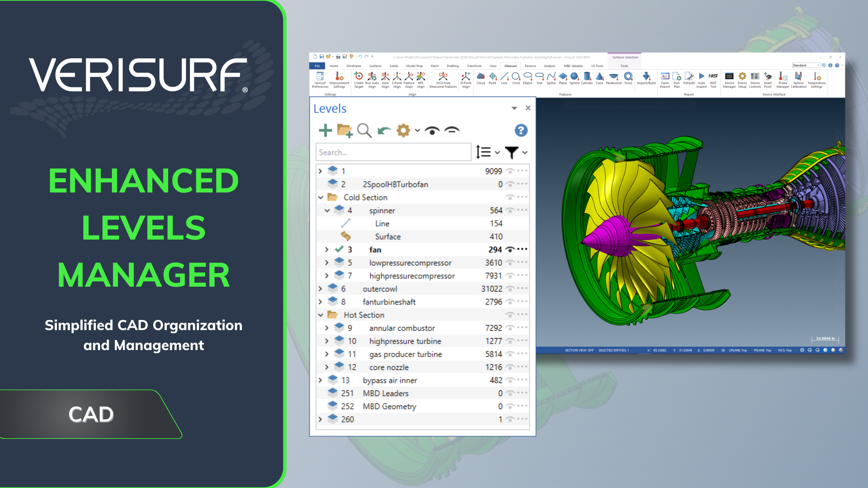Click WCS from Measured Features tool
This screenshot has height=488, width=868.
443,80
